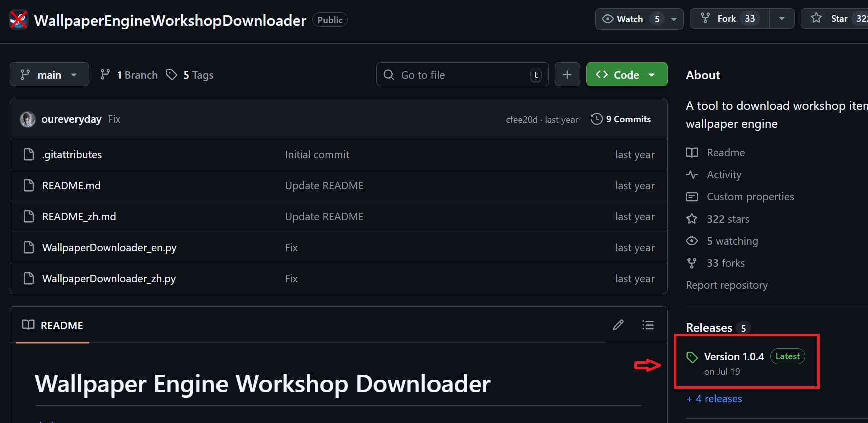Click the Public visibility badge
Screen dimensions: 868x423
point(330,20)
